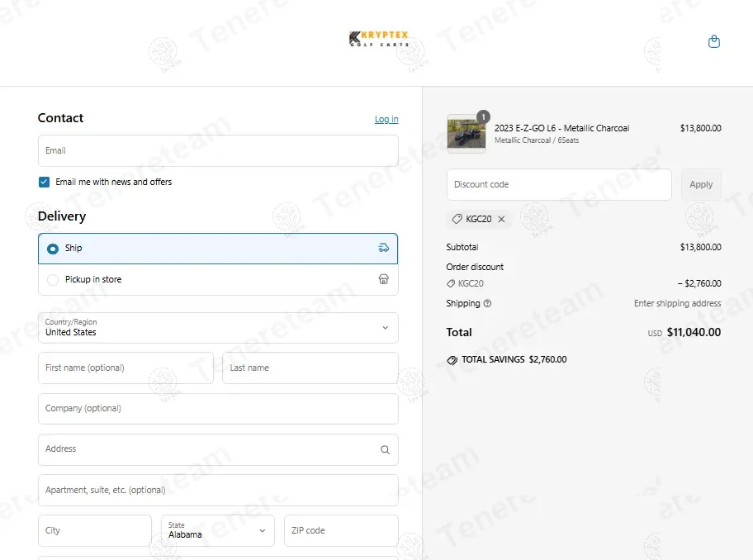Viewport: 753px width, 560px height.
Task: Focus the Email input field
Action: (x=218, y=151)
